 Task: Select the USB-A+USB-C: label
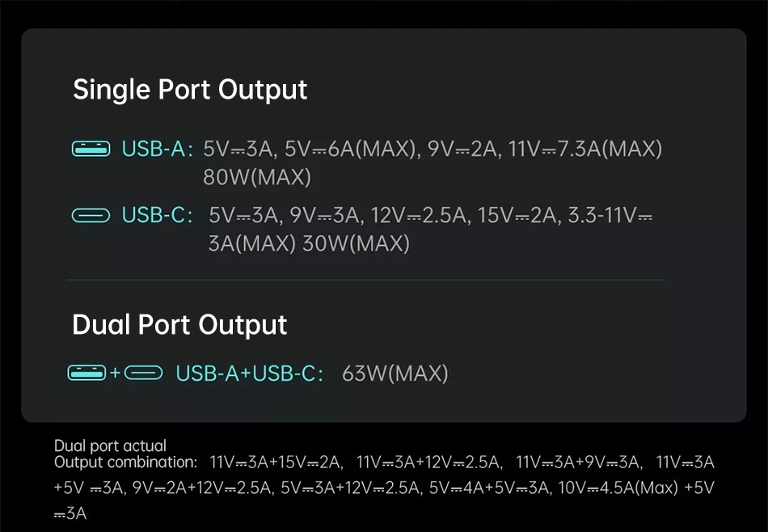[250, 374]
